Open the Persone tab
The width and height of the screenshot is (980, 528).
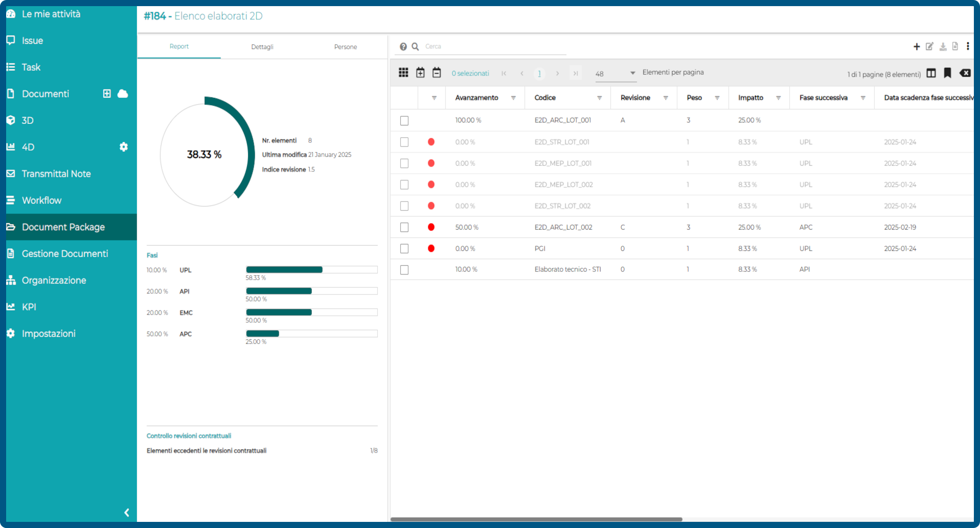(345, 46)
